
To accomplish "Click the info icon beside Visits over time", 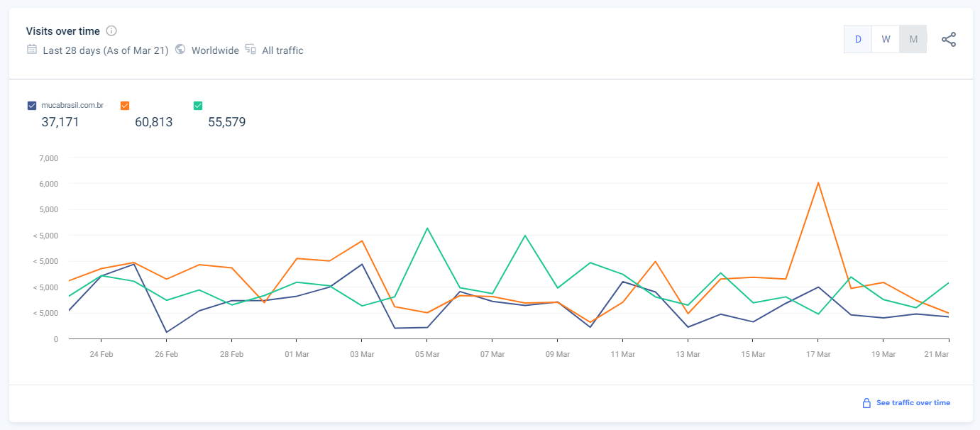I will [x=111, y=31].
